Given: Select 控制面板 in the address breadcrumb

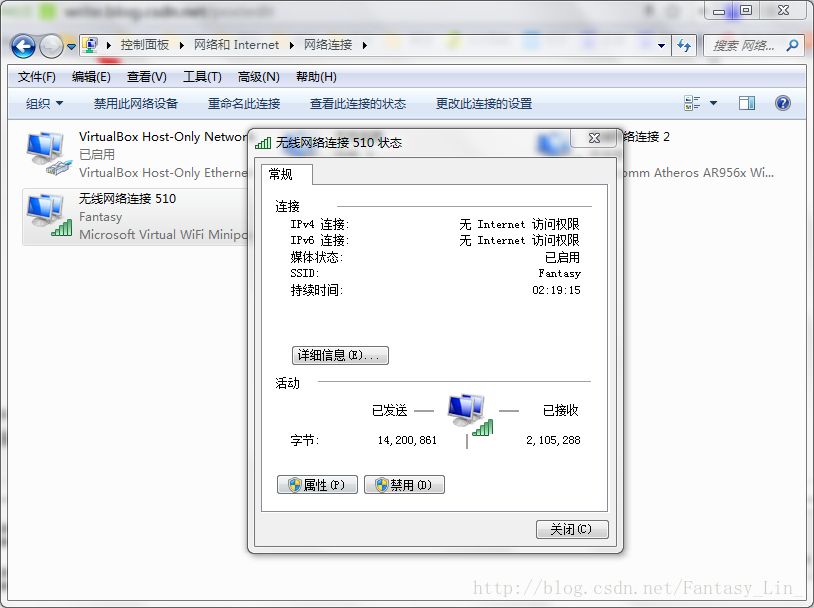Looking at the screenshot, I should point(145,45).
